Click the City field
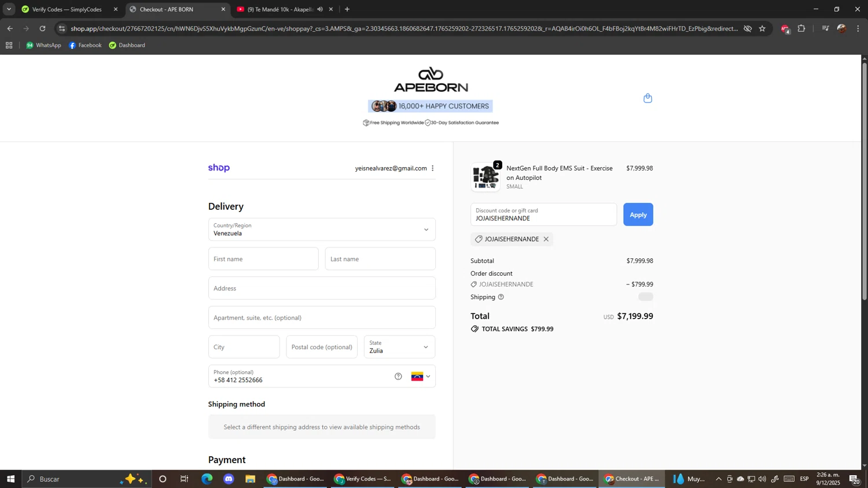The height and width of the screenshot is (488, 868). click(244, 347)
